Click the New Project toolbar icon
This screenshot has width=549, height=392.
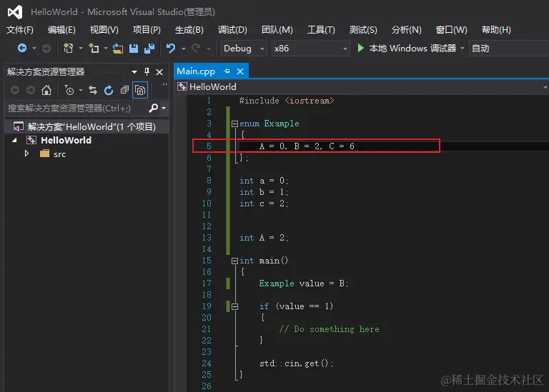69,48
